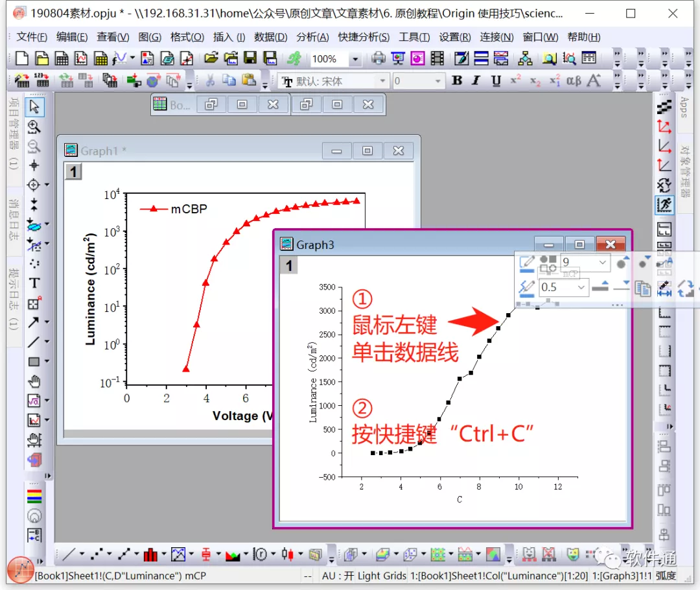This screenshot has height=590, width=700.
Task: Select the Pan hand tool
Action: pos(34,381)
